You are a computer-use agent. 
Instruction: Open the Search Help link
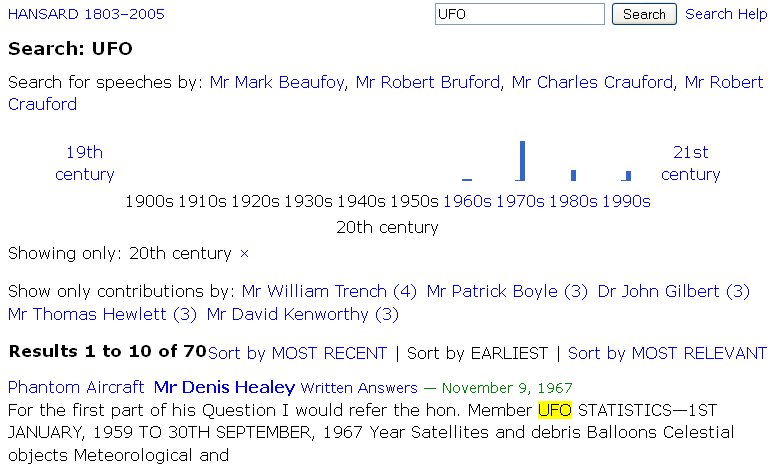[x=726, y=14]
